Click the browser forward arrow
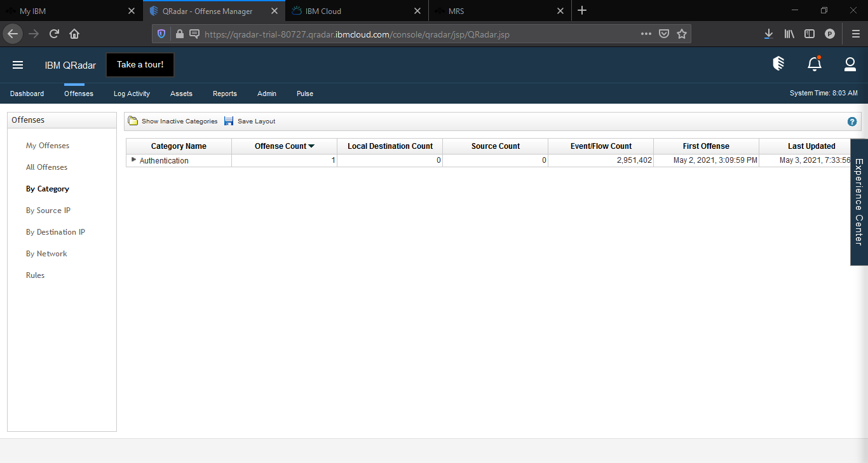The image size is (868, 463). point(34,34)
